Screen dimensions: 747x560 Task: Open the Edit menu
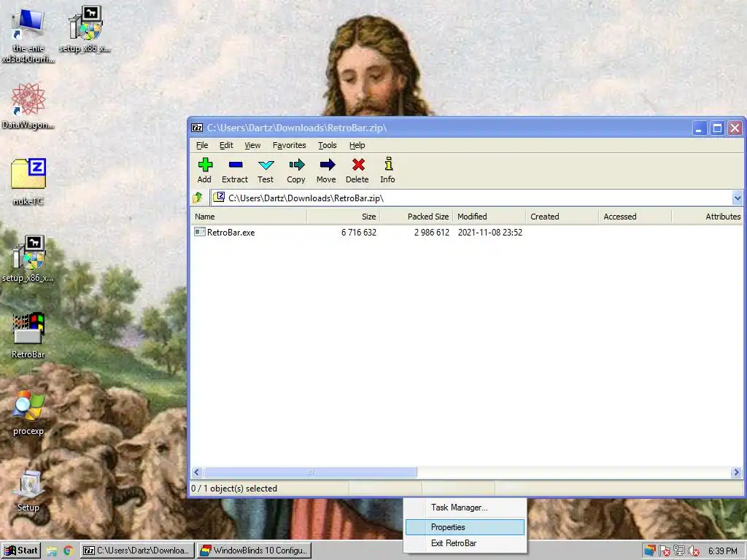[x=226, y=145]
